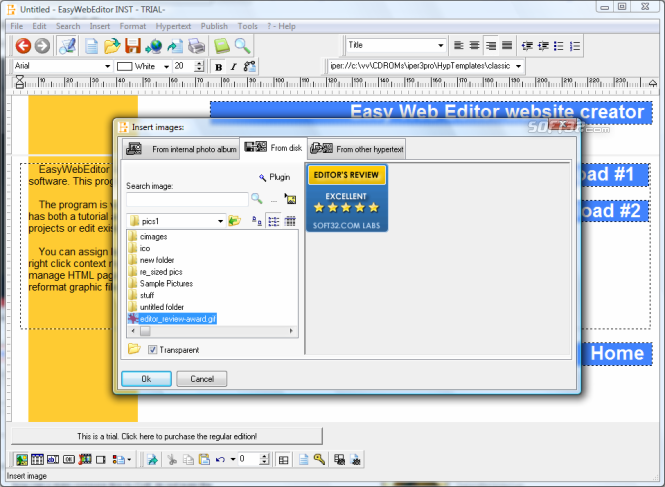Click the second indent icon after justify
665x487 pixels.
coord(543,46)
